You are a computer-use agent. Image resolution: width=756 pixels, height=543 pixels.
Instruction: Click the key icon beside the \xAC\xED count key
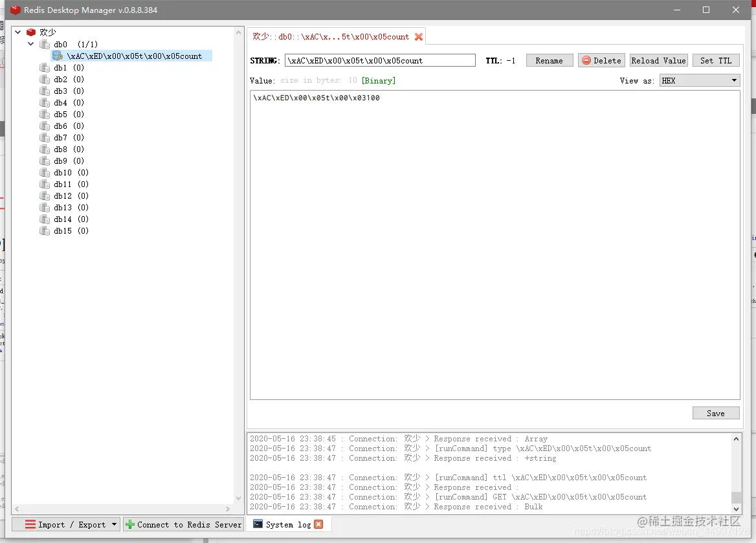point(58,56)
